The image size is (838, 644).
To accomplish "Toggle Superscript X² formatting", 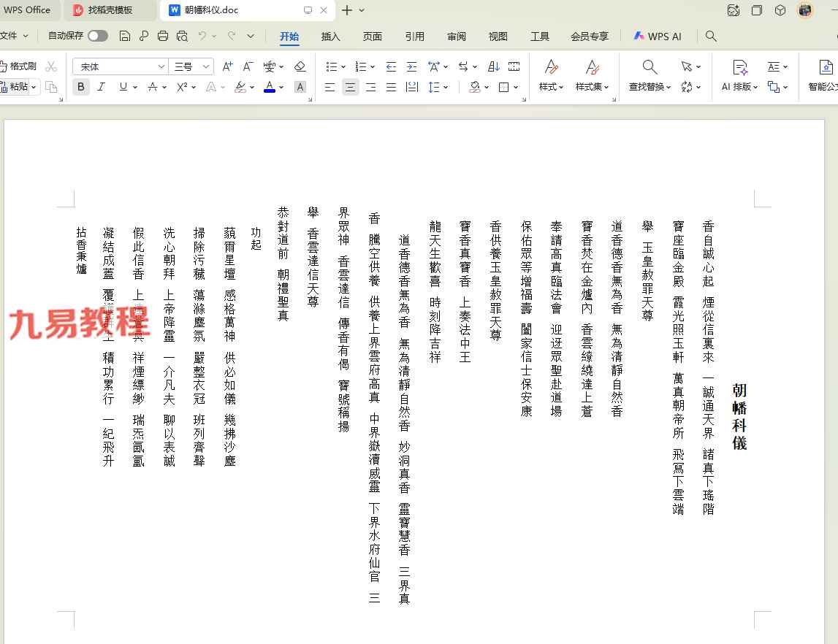I will [x=182, y=86].
